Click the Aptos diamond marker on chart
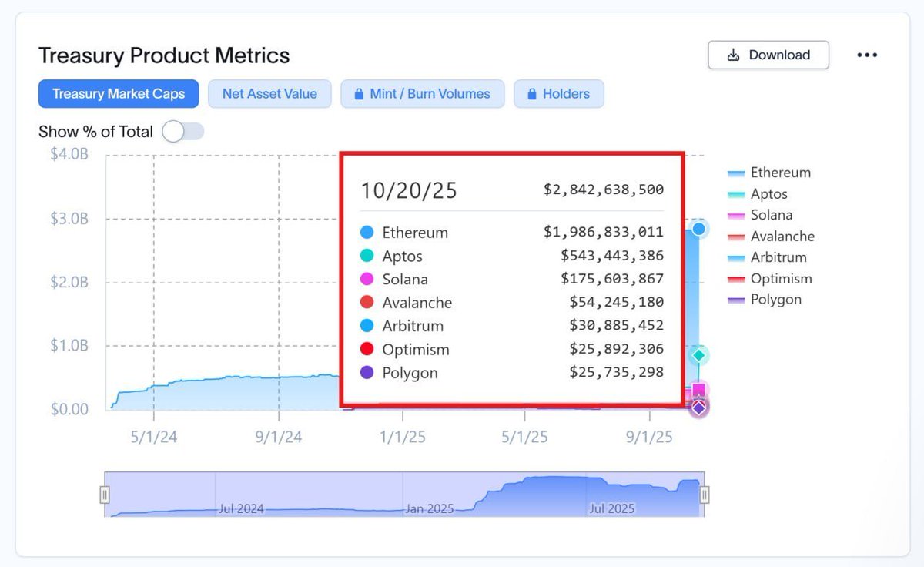This screenshot has width=924, height=567. pos(698,355)
